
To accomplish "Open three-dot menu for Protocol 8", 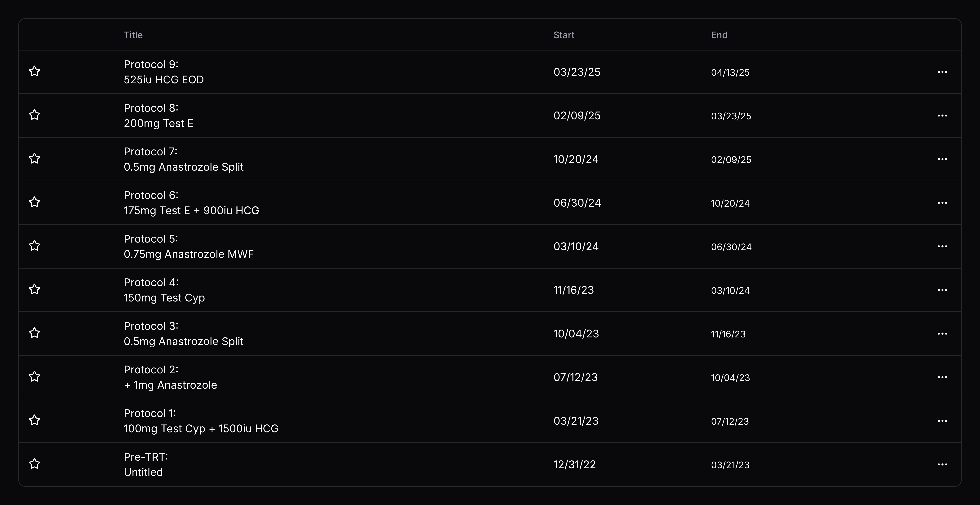I will point(942,116).
